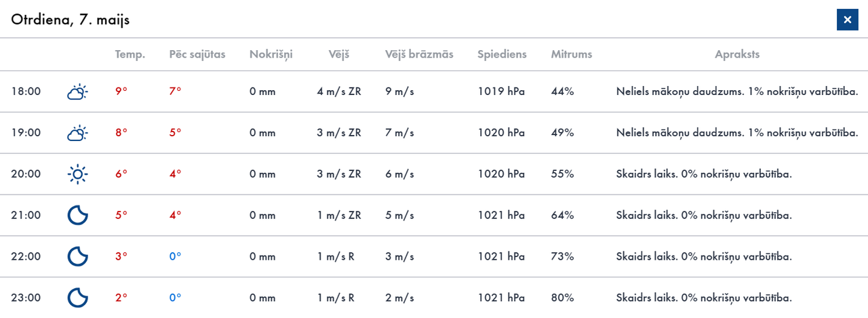
Task: Click the 1021 hPa pressure at 23:00
Action: pos(502,298)
